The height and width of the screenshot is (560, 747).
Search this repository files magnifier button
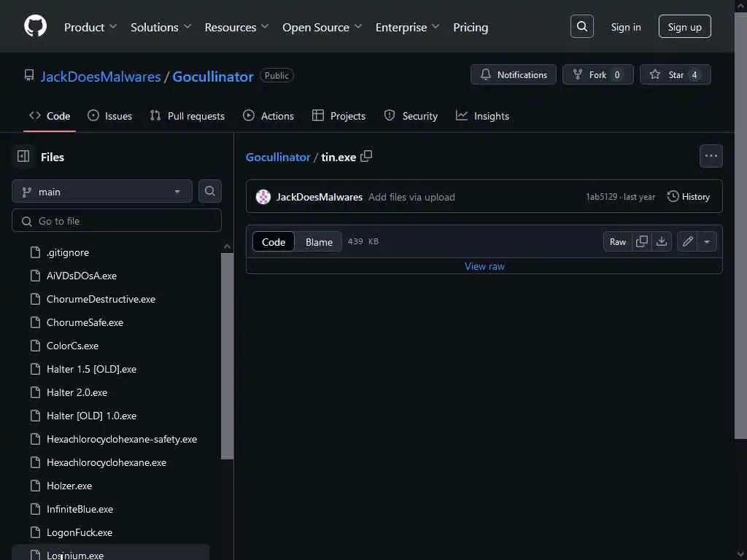209,192
